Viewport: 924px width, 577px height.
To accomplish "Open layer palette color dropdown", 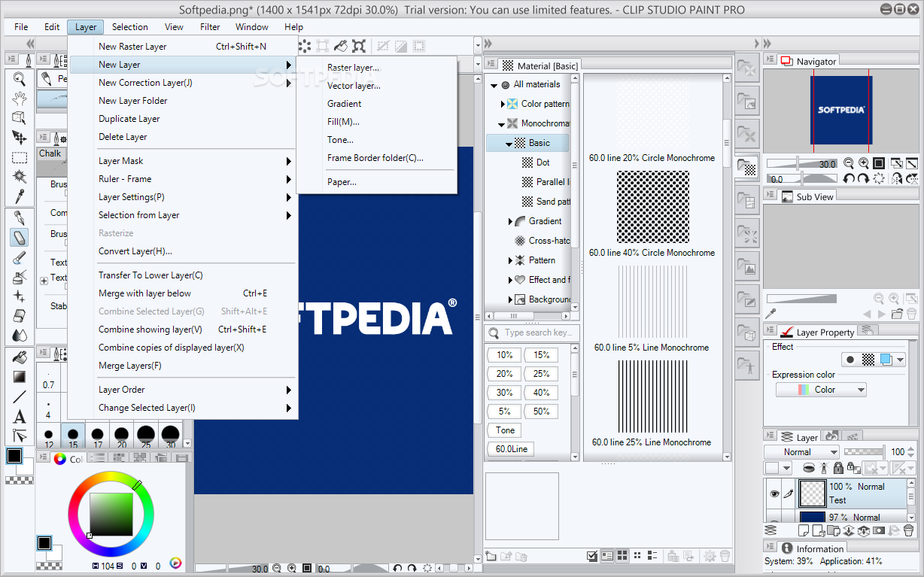I will coord(778,467).
